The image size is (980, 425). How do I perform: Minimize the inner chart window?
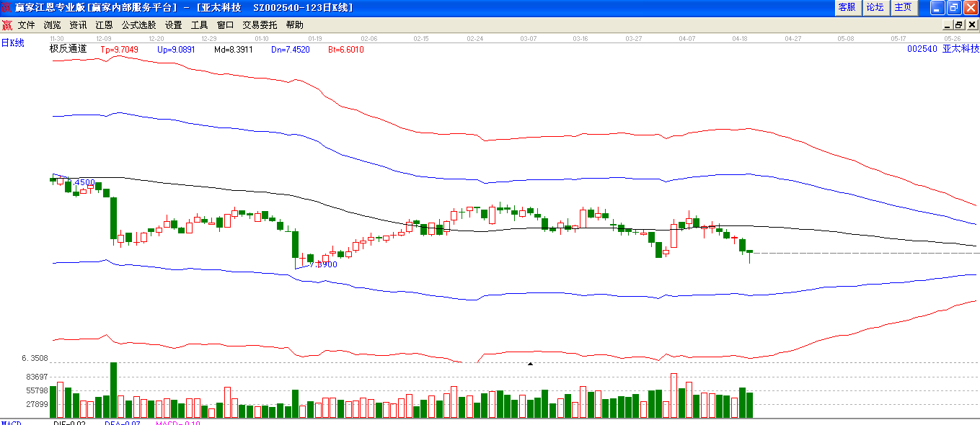click(947, 24)
